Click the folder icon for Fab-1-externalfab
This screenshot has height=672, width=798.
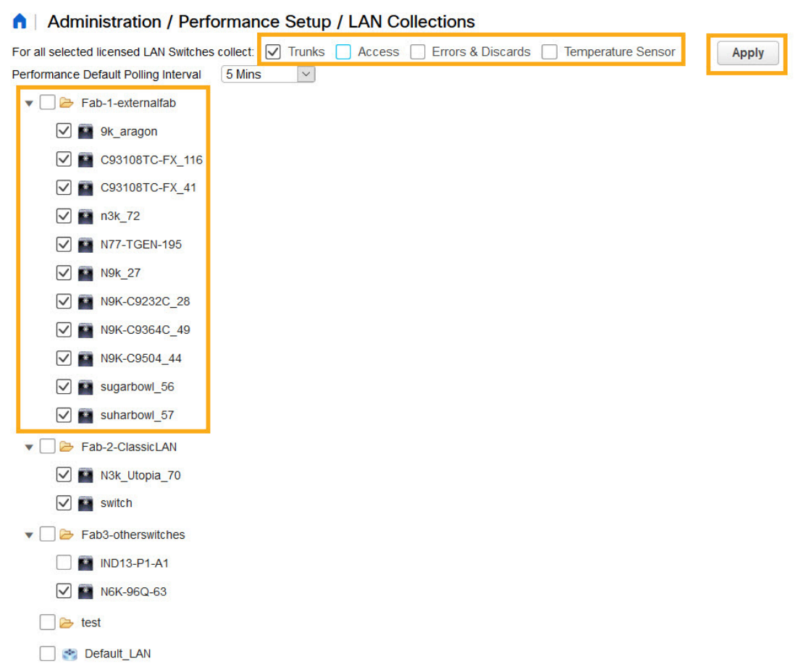pos(66,103)
